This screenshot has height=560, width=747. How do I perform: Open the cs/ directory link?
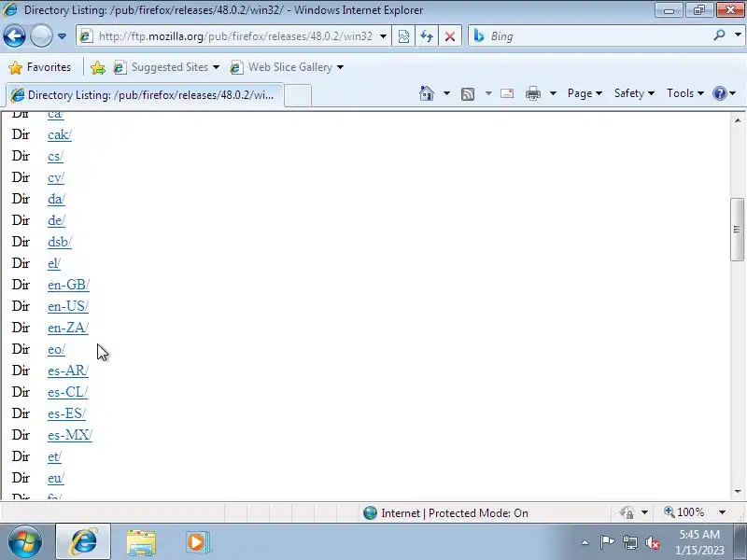click(x=55, y=156)
